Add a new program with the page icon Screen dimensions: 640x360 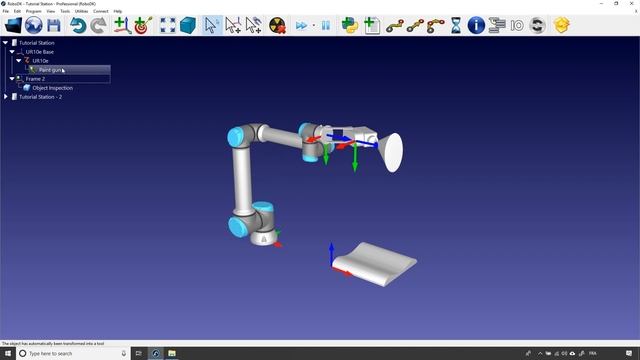click(371, 25)
